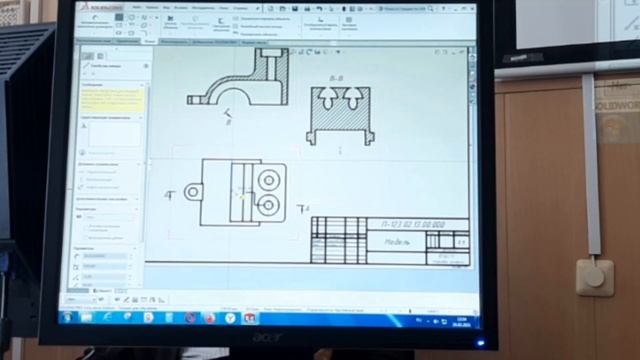Open the dropdown field under Options section
Image resolution: width=640 pixels, height=360 pixels.
click(x=110, y=218)
